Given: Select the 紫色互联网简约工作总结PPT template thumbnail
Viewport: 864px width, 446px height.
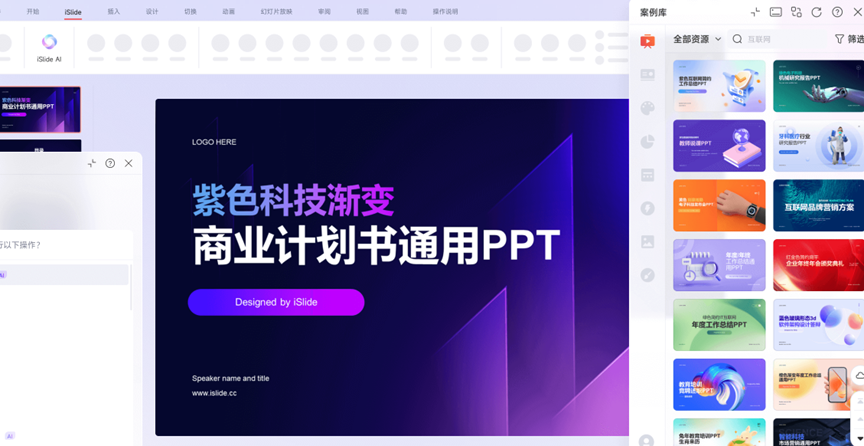Looking at the screenshot, I should [x=719, y=86].
